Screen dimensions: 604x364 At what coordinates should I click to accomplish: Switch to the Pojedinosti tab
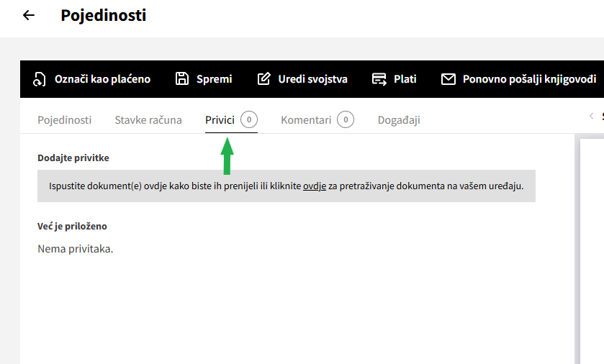(x=64, y=120)
